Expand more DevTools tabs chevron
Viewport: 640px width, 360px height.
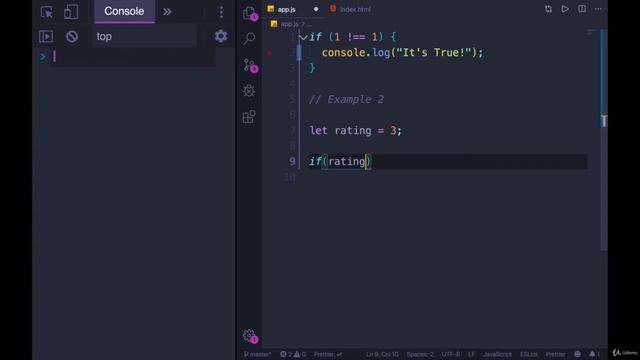click(x=167, y=12)
